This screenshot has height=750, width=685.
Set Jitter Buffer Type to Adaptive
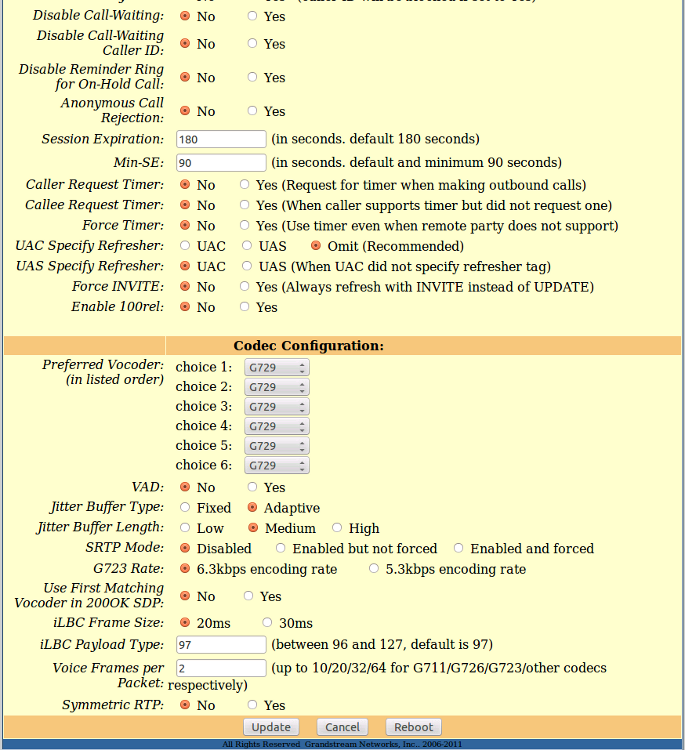253,507
